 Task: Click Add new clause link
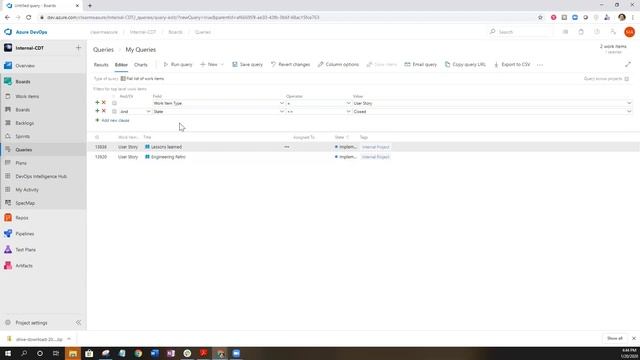point(112,120)
